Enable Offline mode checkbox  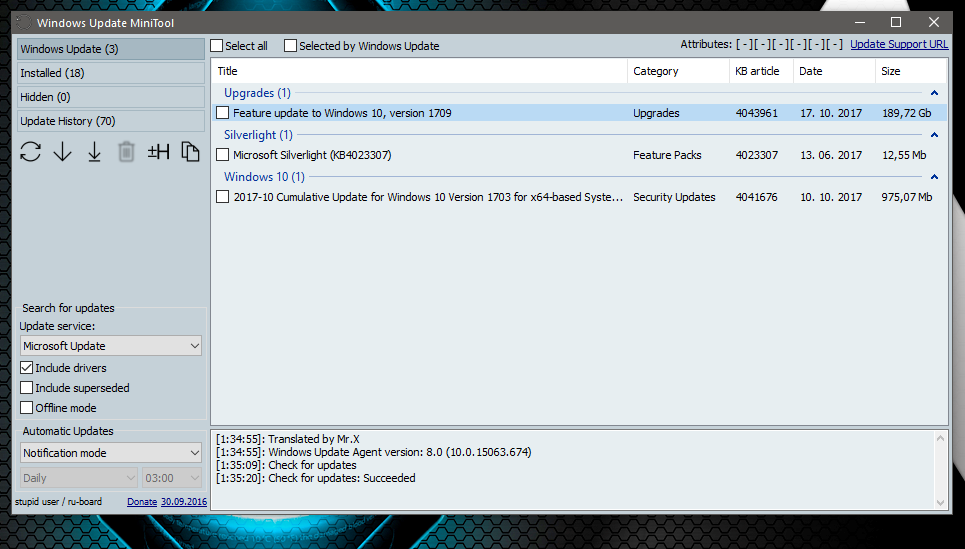click(26, 407)
